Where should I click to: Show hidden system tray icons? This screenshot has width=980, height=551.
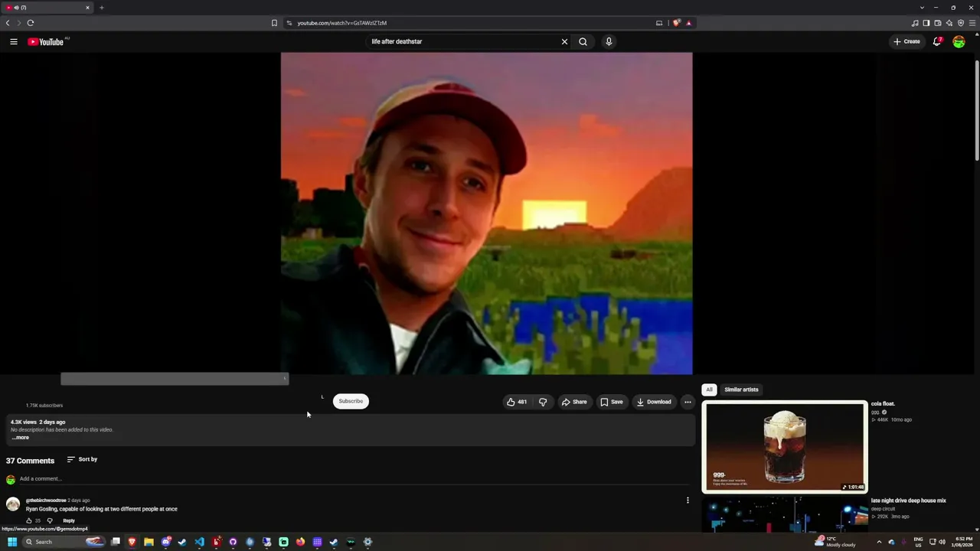(x=879, y=542)
